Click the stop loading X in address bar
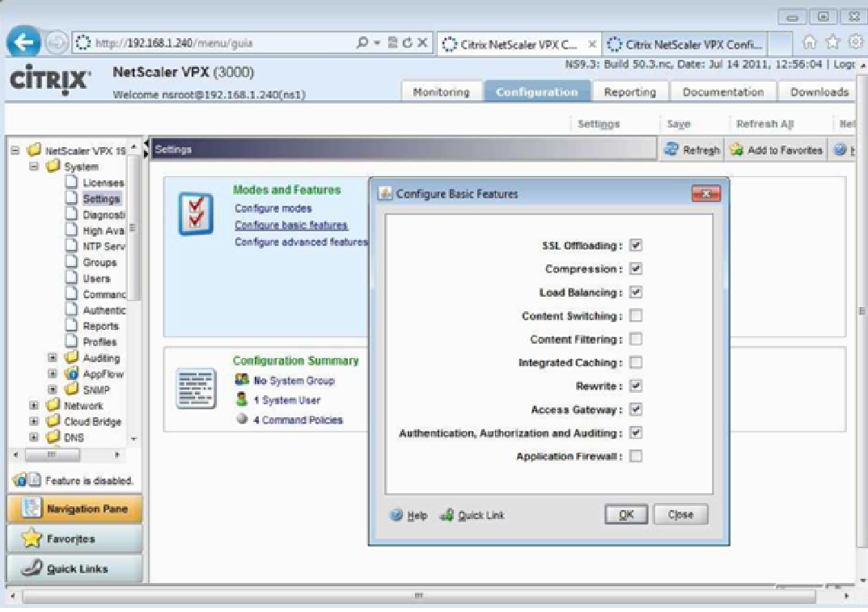Screen dimensions: 868x612 tap(421, 43)
